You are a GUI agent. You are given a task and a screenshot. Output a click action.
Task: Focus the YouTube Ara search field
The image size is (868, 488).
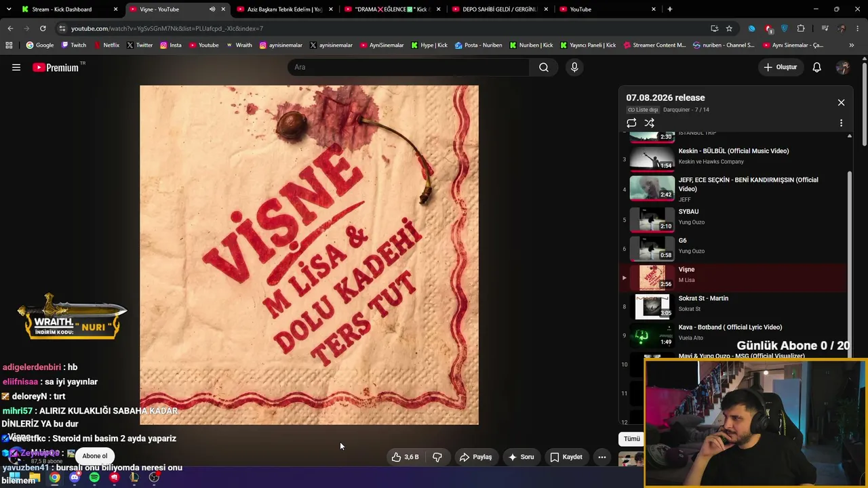[408, 67]
